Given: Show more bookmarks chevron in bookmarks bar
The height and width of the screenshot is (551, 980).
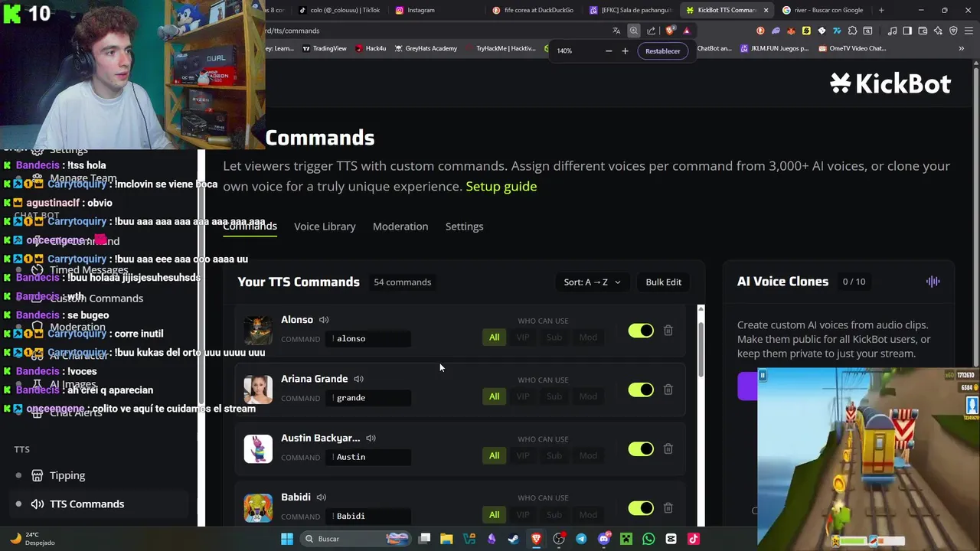Looking at the screenshot, I should (961, 48).
